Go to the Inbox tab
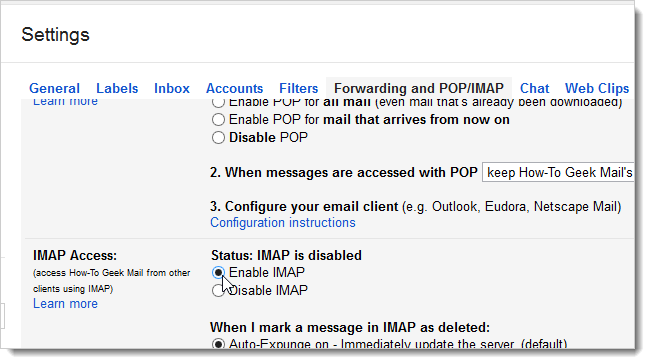Image resolution: width=650 pixels, height=364 pixels. 172,88
